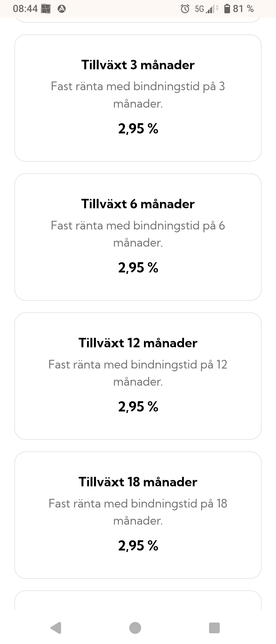Tap the 2,95 % rate under 18 månader
Screen dimensions: 276x644
point(138,546)
